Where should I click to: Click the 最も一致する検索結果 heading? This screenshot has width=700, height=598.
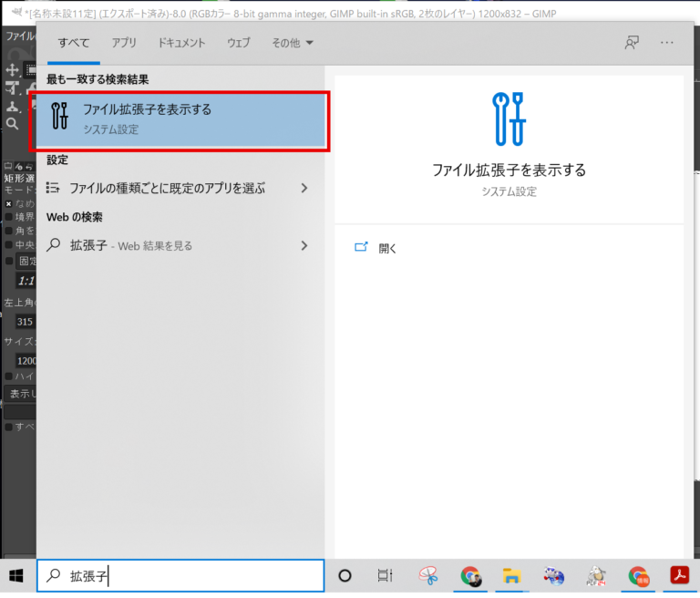tap(98, 79)
